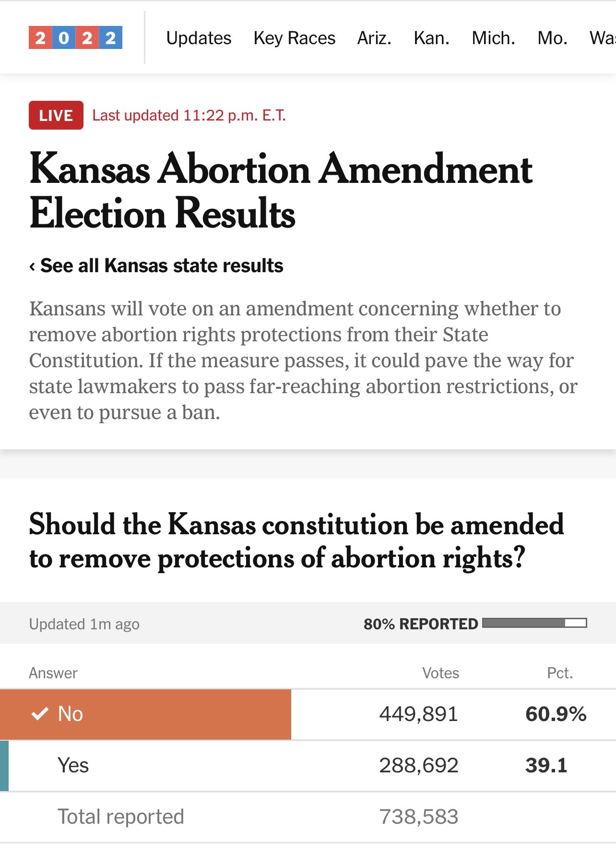The width and height of the screenshot is (616, 853).
Task: Click the Last updated timestamp text
Action: pyautogui.click(x=189, y=115)
